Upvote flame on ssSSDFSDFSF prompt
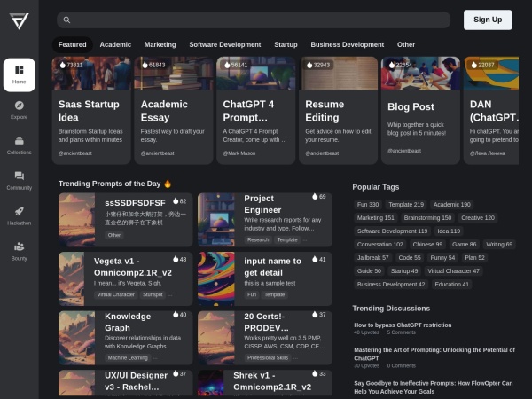The height and width of the screenshot is (399, 532). [172, 201]
